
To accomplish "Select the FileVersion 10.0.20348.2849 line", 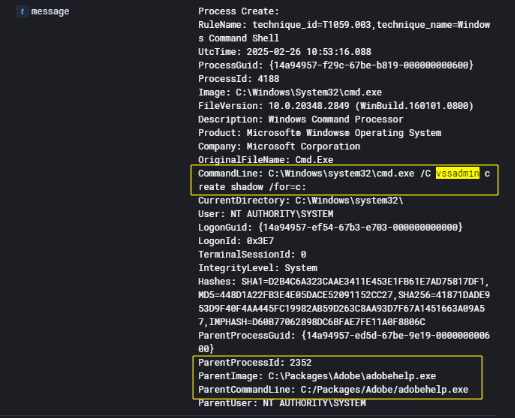I will tap(336, 106).
